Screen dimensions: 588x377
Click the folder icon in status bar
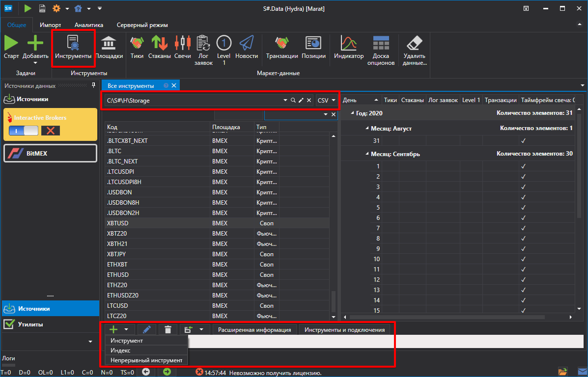[x=563, y=372]
